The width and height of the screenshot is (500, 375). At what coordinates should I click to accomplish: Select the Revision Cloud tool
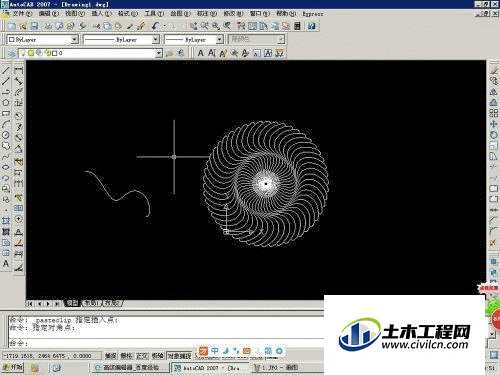coord(6,146)
